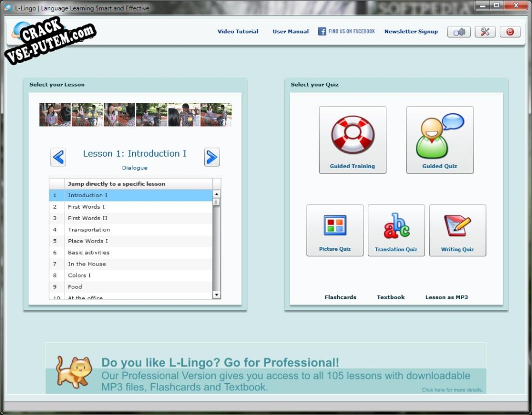This screenshot has height=415, width=532.
Task: Select Colors I lesson from list
Action: 131,275
